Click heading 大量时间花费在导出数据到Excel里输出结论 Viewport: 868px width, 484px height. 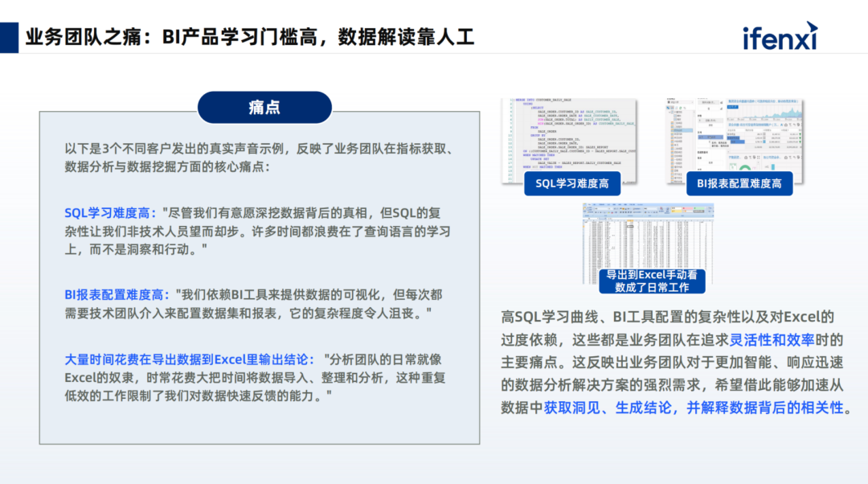[x=186, y=359]
